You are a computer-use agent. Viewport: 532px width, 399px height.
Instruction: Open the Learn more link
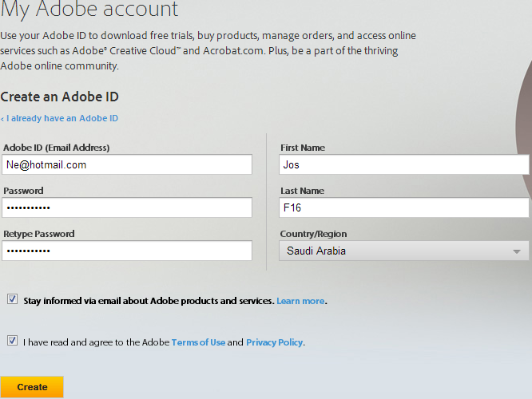(x=300, y=301)
